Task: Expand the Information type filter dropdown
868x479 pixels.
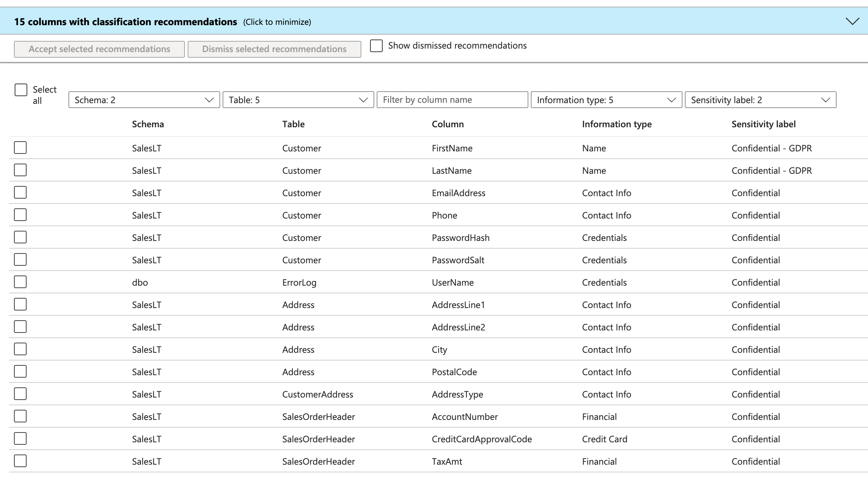Action: (606, 100)
